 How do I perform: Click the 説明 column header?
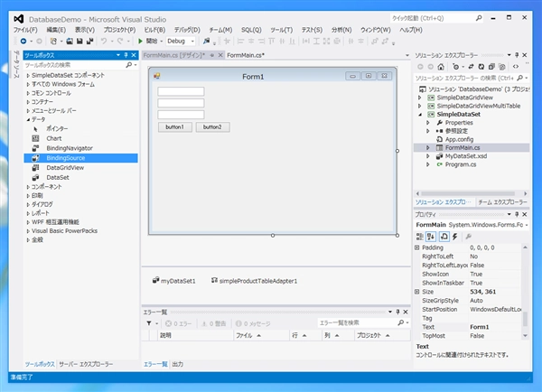click(196, 335)
